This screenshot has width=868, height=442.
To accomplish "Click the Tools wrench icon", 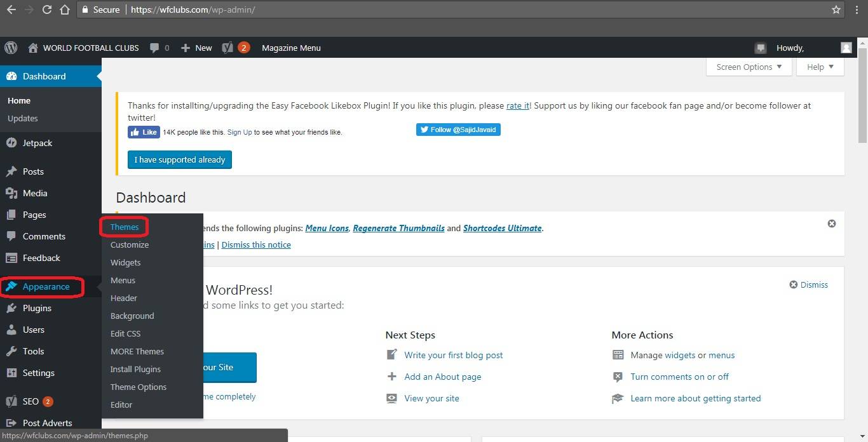I will (11, 351).
